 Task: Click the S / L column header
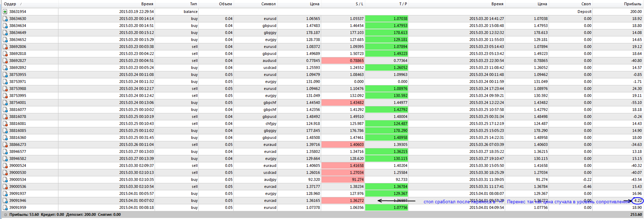click(359, 4)
